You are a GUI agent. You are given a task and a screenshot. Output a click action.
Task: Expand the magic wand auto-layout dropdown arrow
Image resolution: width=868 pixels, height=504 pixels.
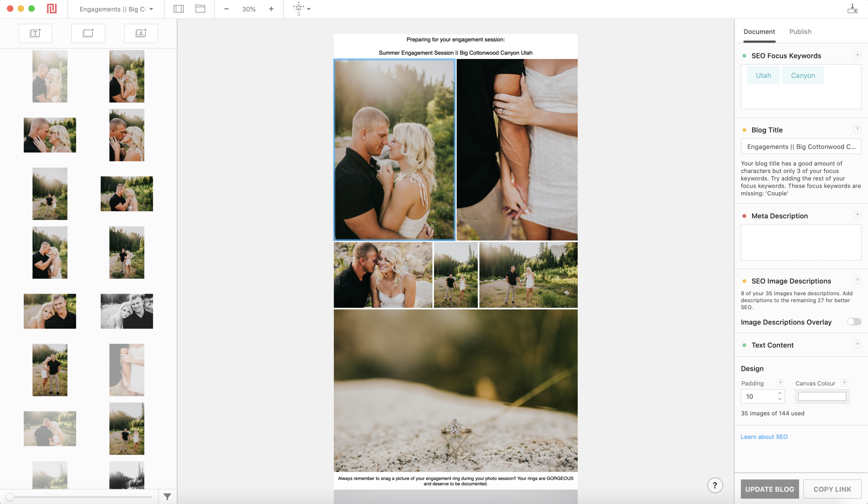(309, 9)
